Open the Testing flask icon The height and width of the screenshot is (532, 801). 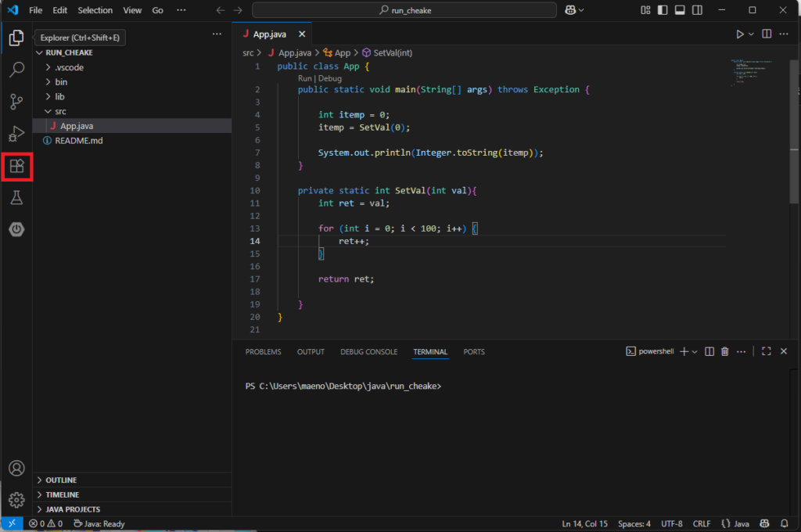[16, 198]
